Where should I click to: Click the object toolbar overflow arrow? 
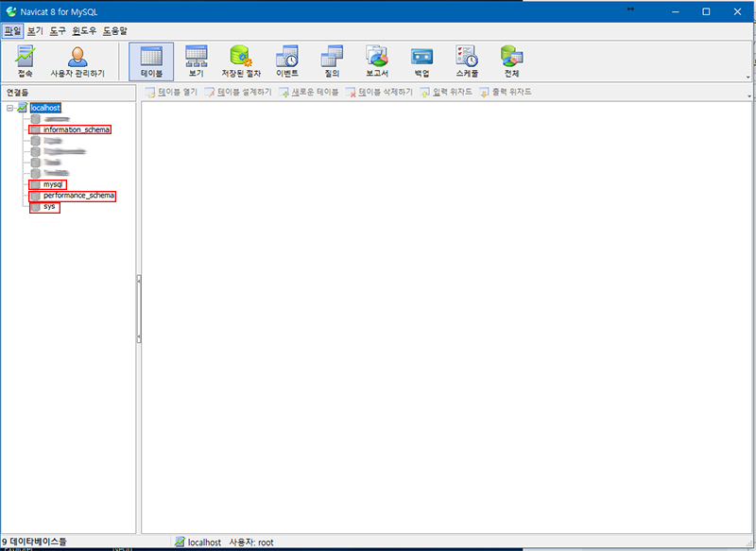pos(748,96)
